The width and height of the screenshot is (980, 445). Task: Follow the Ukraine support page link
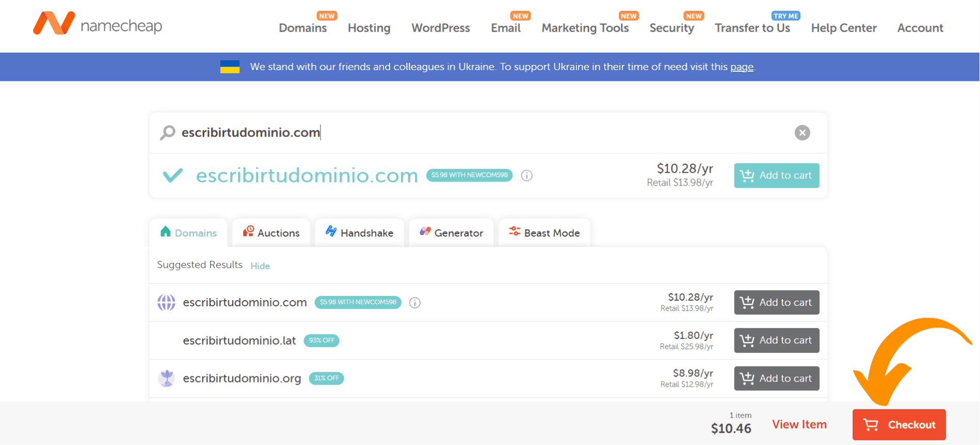tap(742, 67)
